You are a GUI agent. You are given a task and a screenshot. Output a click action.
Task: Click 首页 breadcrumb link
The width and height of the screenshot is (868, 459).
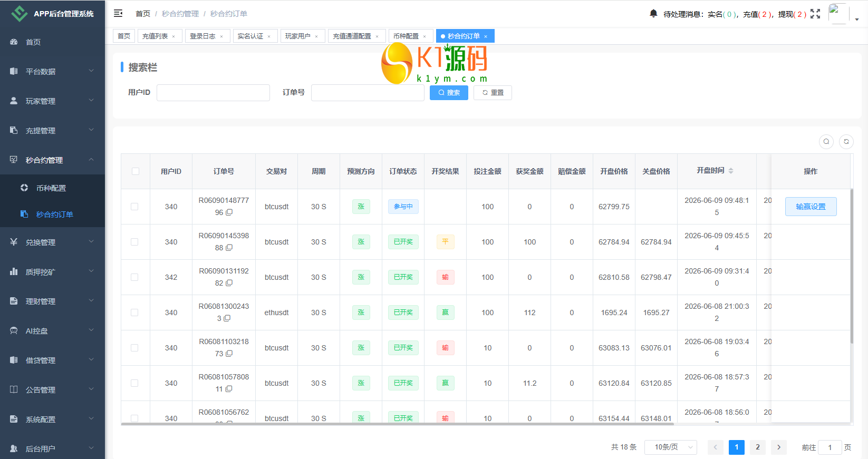[x=143, y=14]
